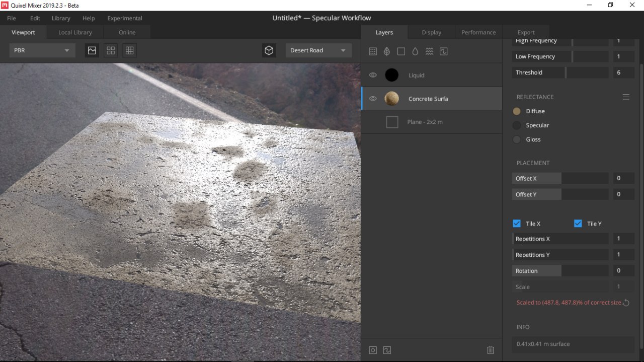Click the Low Frequency value field
This screenshot has height=362, width=644.
pos(623,56)
